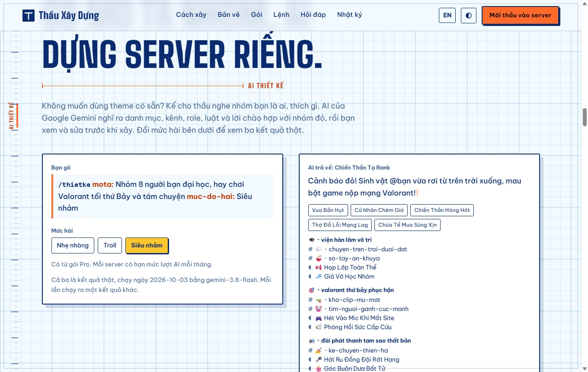Click the emoji icon of Phòng Hồi Sức Cấp Cứu
The height and width of the screenshot is (372, 588).
pyautogui.click(x=319, y=327)
